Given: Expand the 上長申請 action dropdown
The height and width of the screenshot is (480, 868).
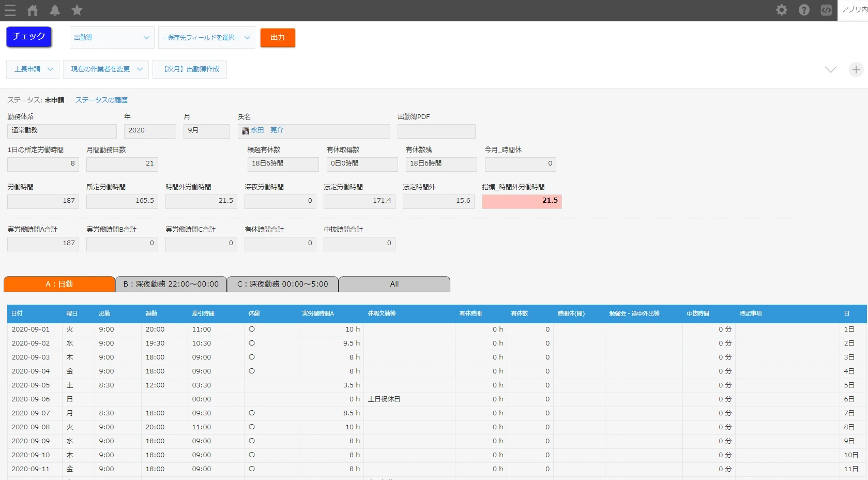Looking at the screenshot, I should [33, 69].
